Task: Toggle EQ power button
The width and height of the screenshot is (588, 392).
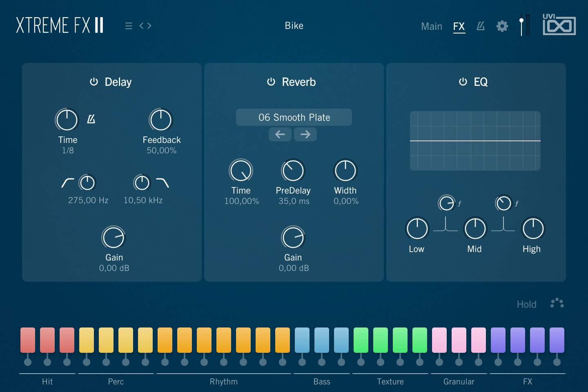Action: pos(463,82)
